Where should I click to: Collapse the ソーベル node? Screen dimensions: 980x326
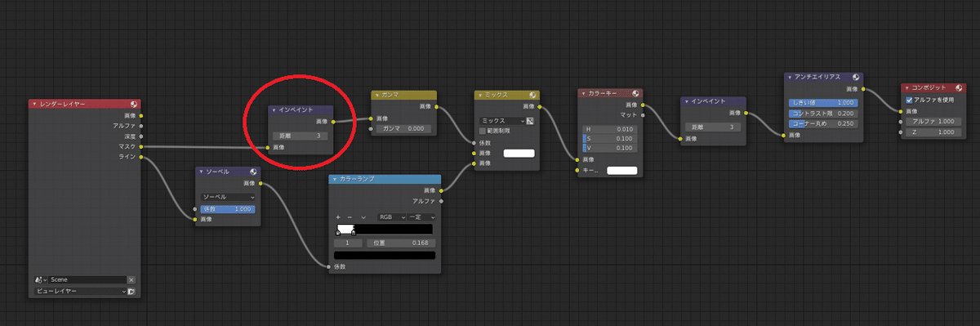[201, 172]
